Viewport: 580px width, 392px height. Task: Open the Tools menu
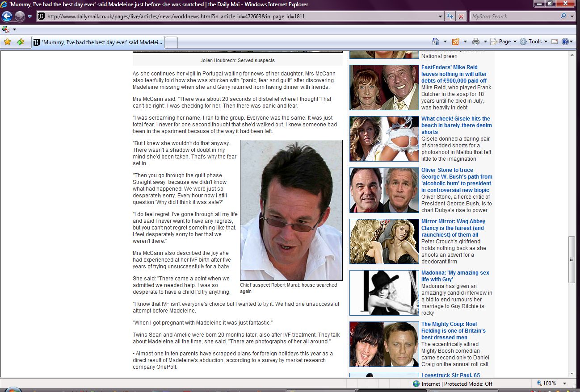[534, 42]
